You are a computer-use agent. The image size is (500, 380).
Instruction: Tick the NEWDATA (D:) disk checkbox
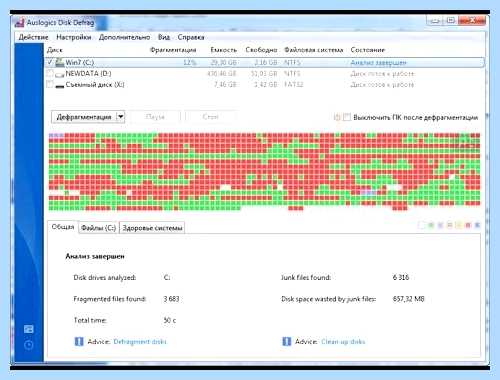[50, 73]
